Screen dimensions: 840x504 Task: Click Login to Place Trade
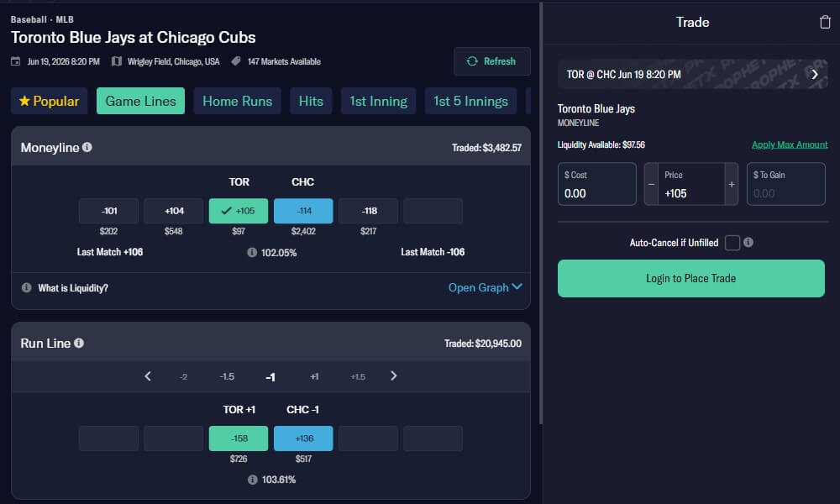click(690, 279)
